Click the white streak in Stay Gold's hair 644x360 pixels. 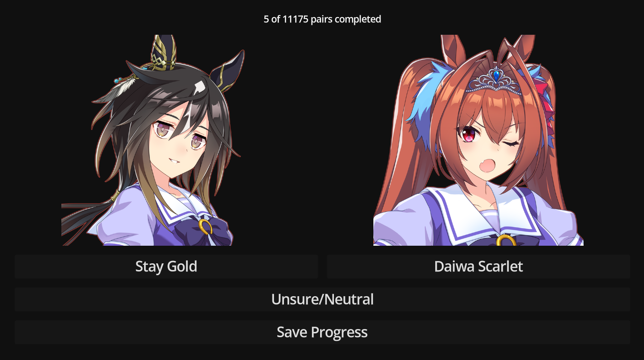(x=199, y=87)
